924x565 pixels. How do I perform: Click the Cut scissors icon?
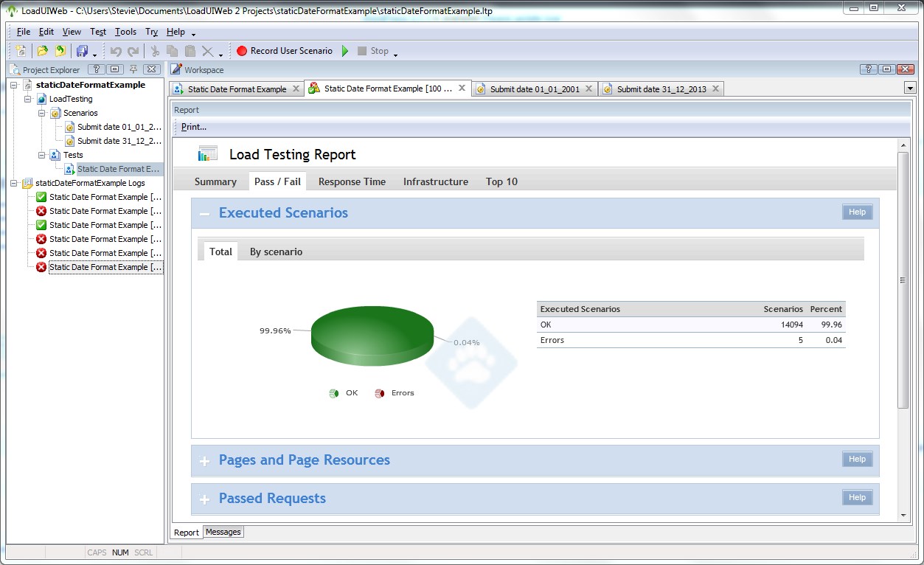[x=155, y=51]
